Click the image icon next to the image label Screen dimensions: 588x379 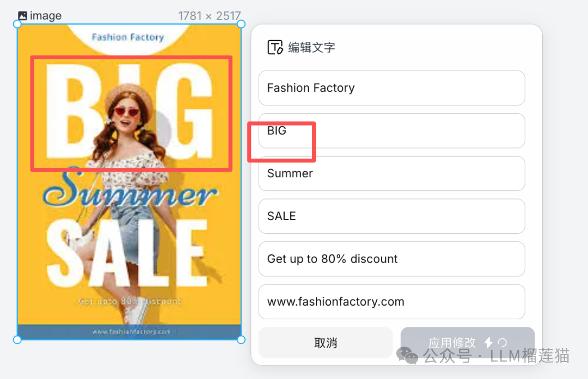click(22, 16)
